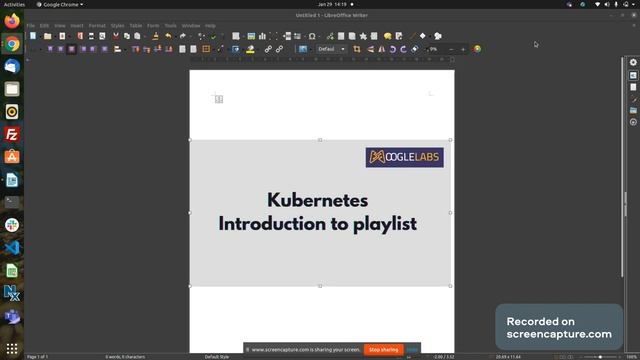The height and width of the screenshot is (360, 640).
Task: Open the Google Chrome app menu in top bar
Action: click(60, 4)
